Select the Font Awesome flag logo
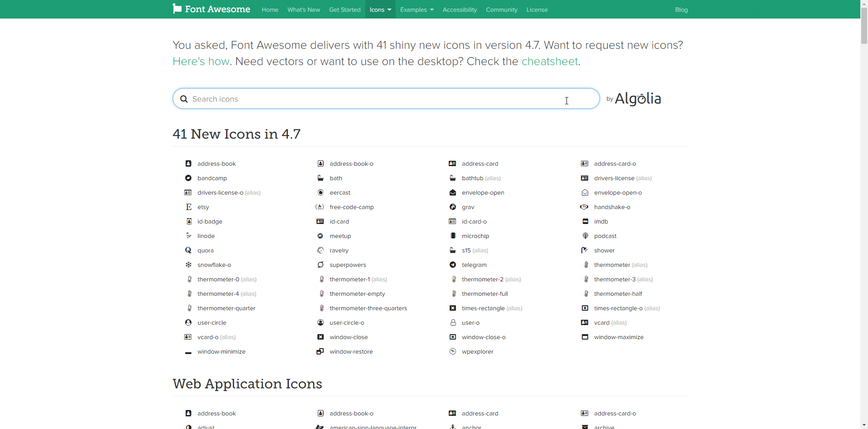The height and width of the screenshot is (429, 868). [177, 9]
